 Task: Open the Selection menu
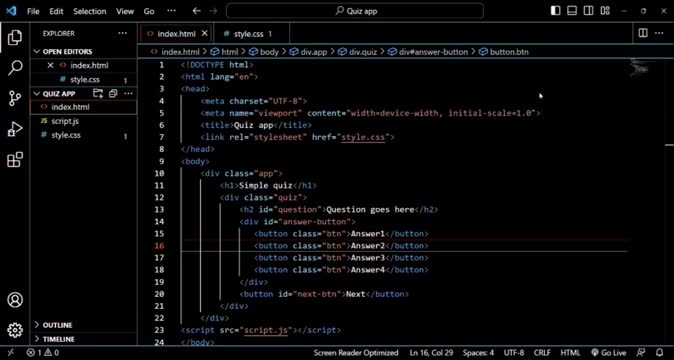point(89,11)
